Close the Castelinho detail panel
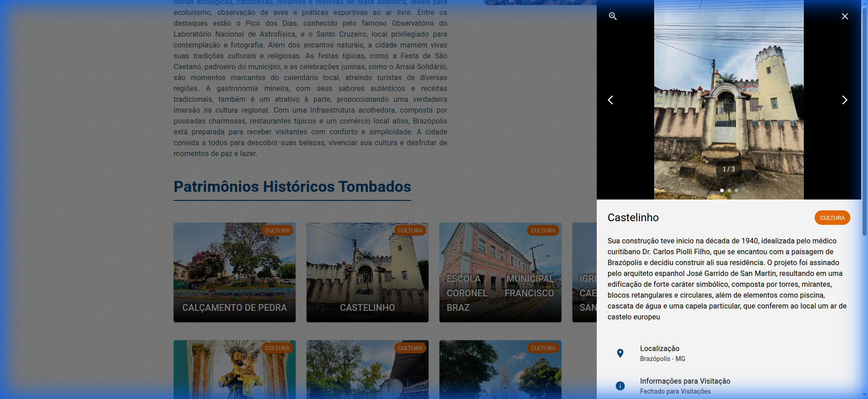 pyautogui.click(x=844, y=16)
